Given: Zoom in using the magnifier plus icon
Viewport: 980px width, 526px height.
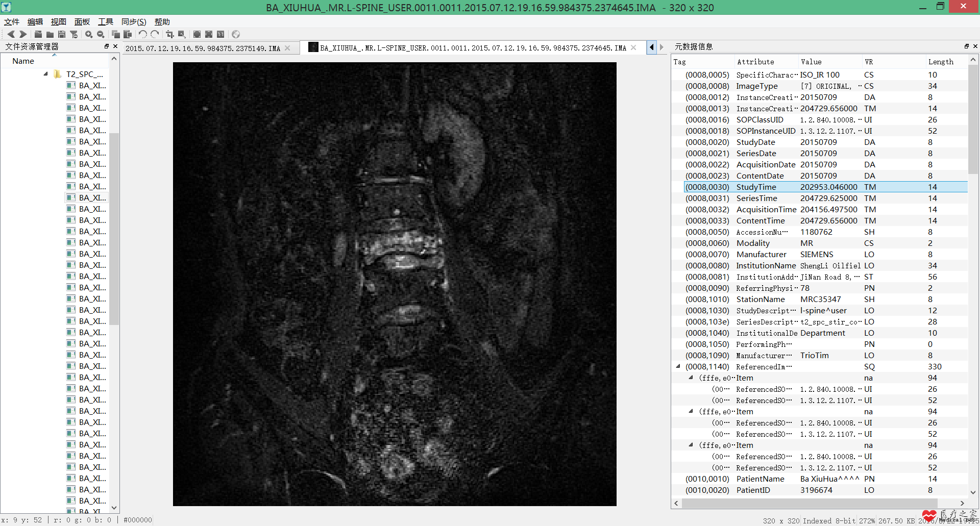Looking at the screenshot, I should coord(89,34).
